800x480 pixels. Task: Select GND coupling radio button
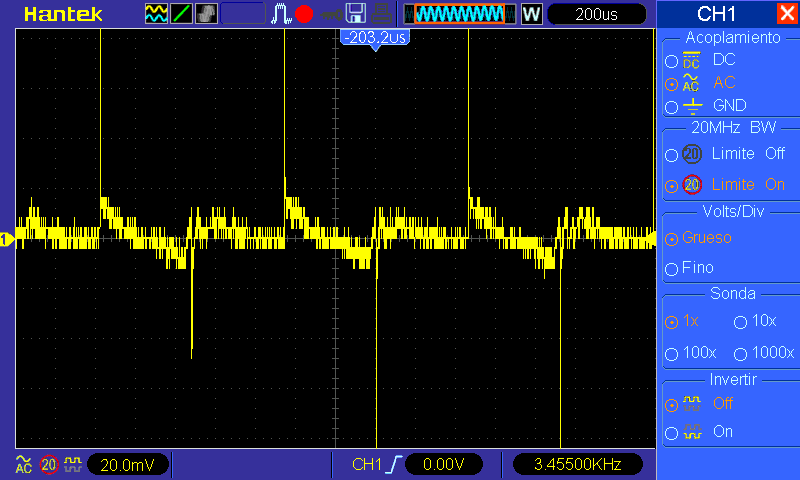pyautogui.click(x=671, y=107)
